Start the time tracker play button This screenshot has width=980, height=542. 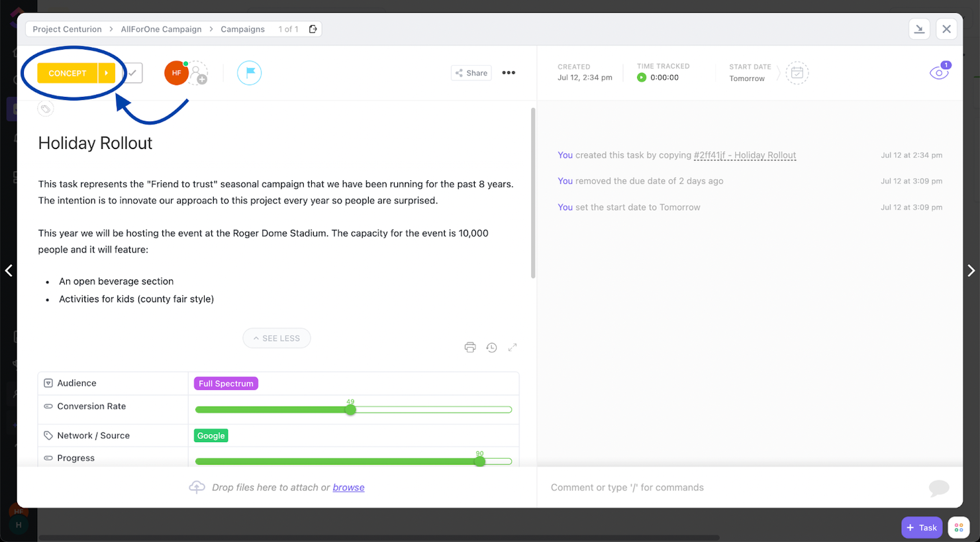(x=642, y=78)
